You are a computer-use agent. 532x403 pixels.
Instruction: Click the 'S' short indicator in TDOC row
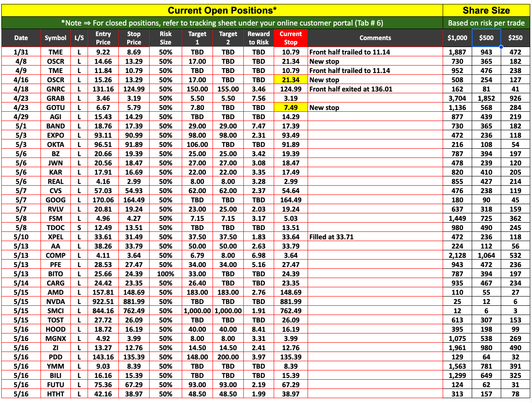(x=79, y=228)
